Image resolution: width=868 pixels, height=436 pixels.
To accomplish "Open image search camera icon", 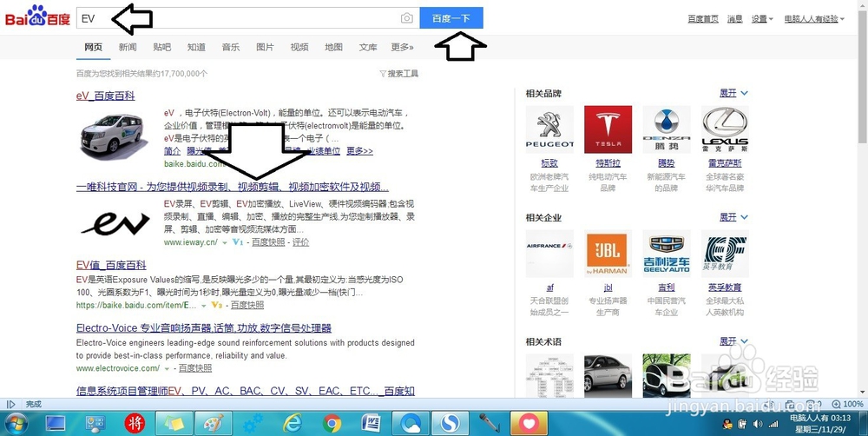I will [407, 18].
